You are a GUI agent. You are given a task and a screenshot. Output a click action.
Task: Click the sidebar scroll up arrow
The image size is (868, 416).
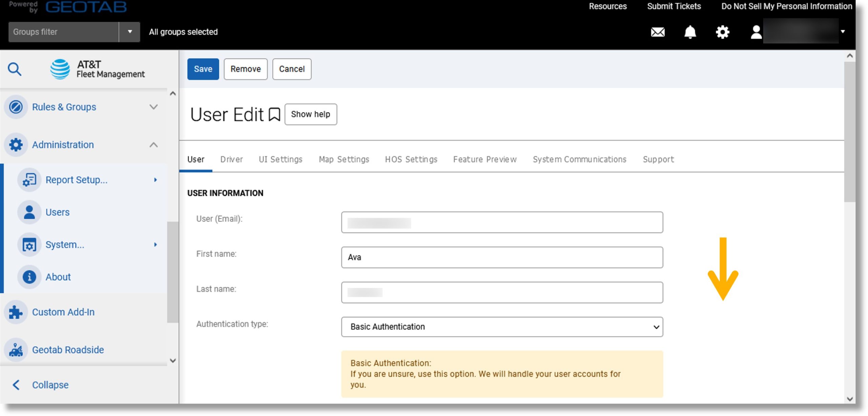click(173, 93)
